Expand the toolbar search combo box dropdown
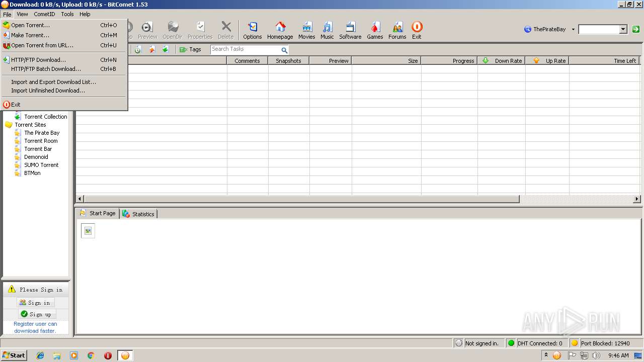This screenshot has height=362, width=644. click(623, 29)
